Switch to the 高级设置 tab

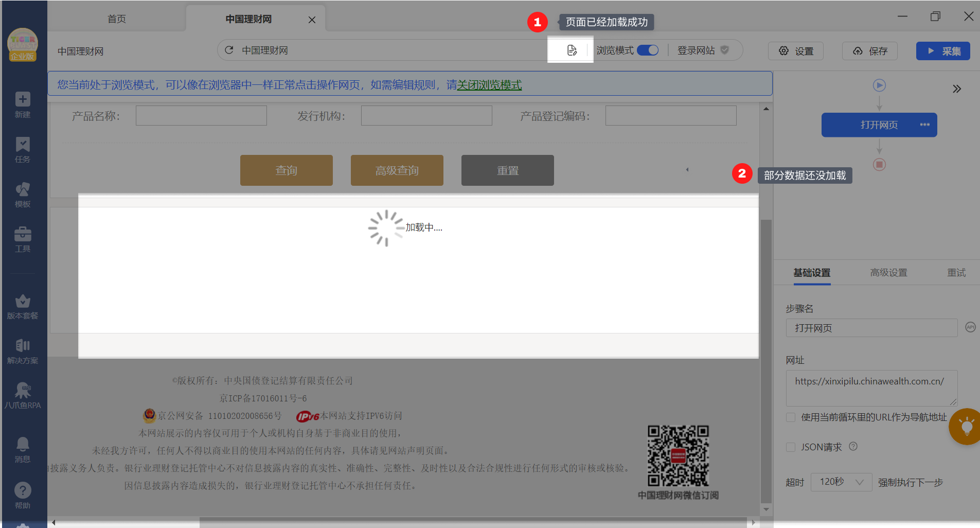888,273
